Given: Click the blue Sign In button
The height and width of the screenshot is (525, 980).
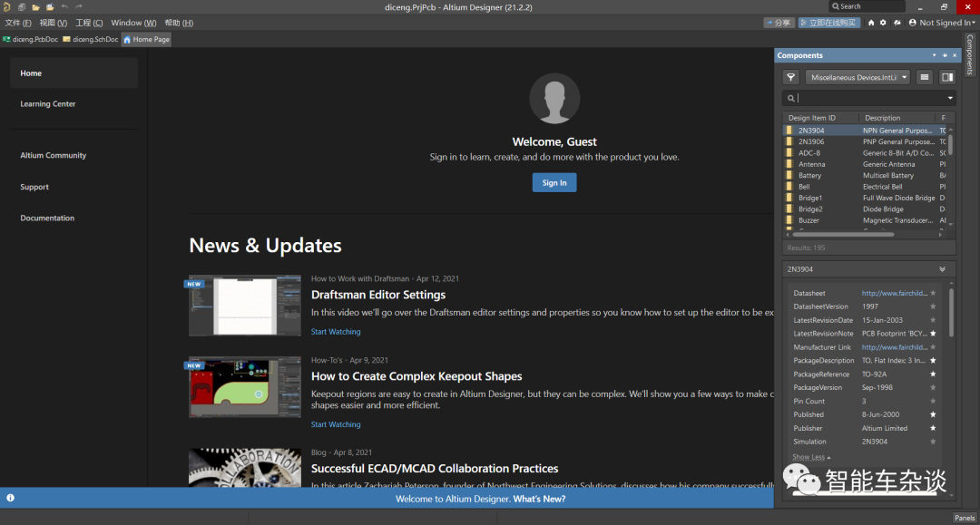Looking at the screenshot, I should point(554,183).
